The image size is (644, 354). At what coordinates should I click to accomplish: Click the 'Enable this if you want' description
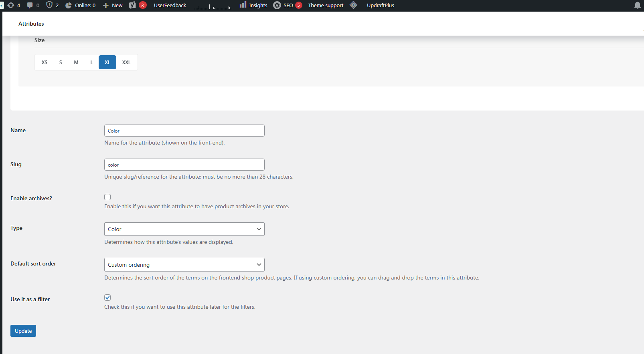[196, 206]
